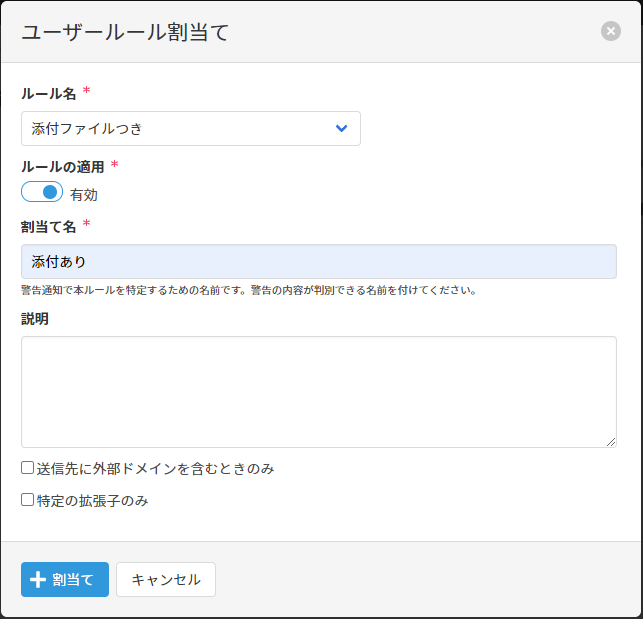Click the plus icon on the 割当て button
The width and height of the screenshot is (643, 619).
[38, 579]
